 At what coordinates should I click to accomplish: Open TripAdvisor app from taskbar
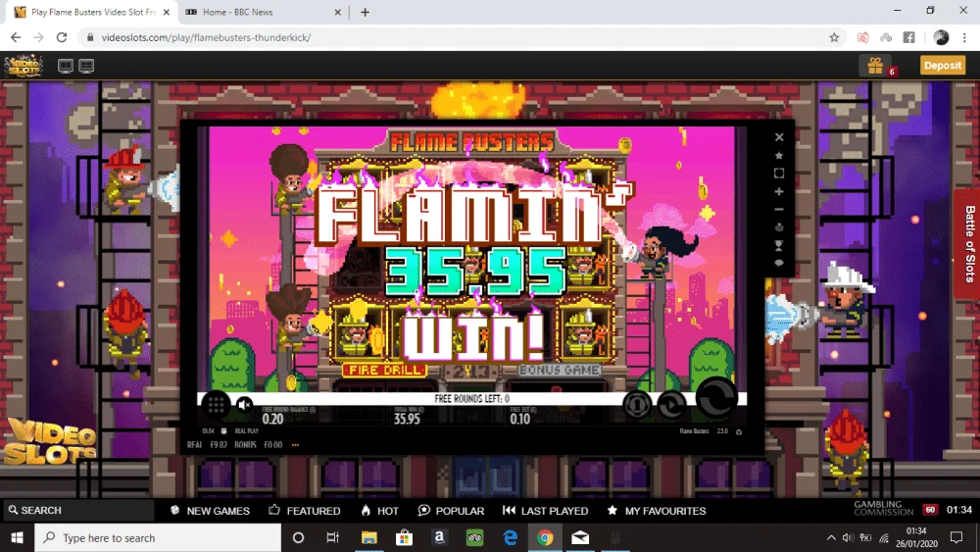point(474,537)
